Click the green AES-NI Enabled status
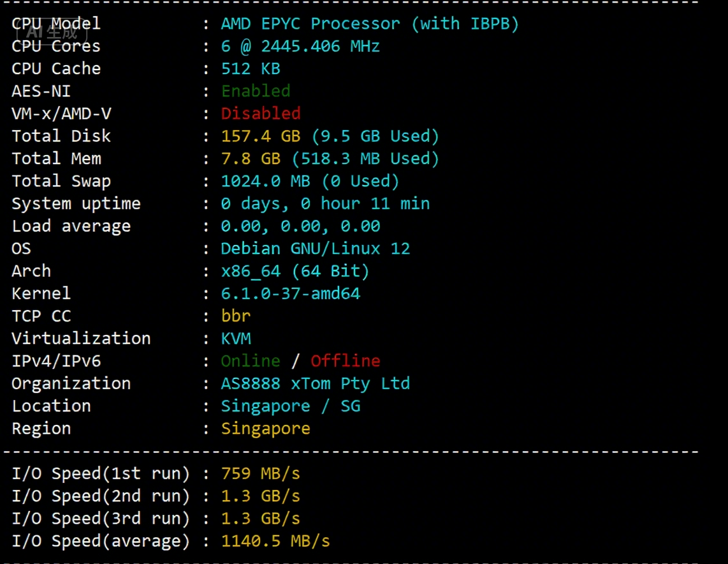 pos(256,91)
